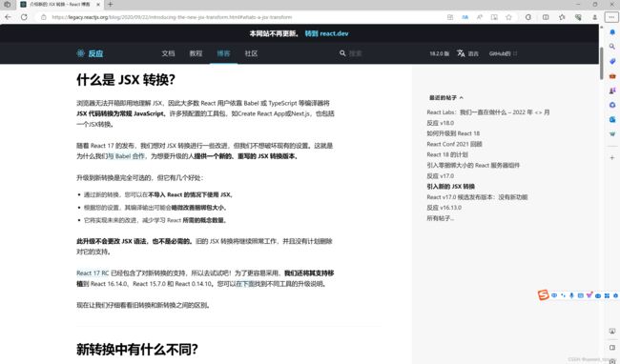The width and height of the screenshot is (620, 364).
Task: Click the Sogou input method S logo
Action: (543, 294)
